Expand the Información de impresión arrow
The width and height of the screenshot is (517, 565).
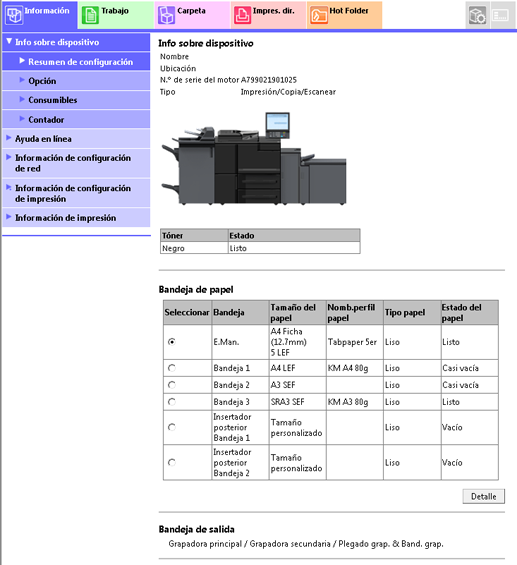[x=9, y=217]
